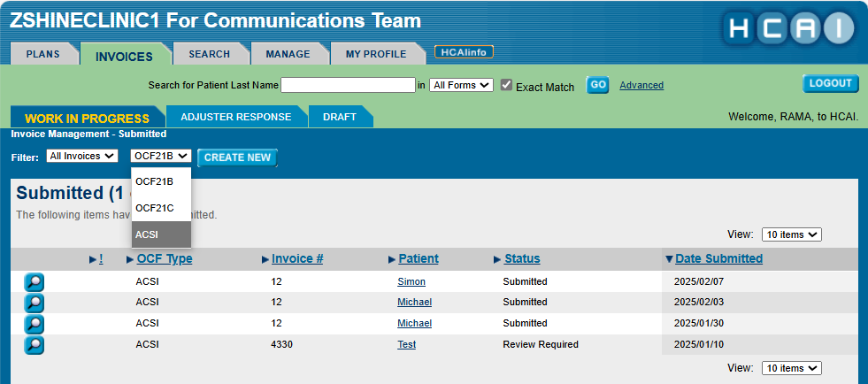The image size is (868, 384).
Task: Open patient Simon link
Action: click(411, 281)
